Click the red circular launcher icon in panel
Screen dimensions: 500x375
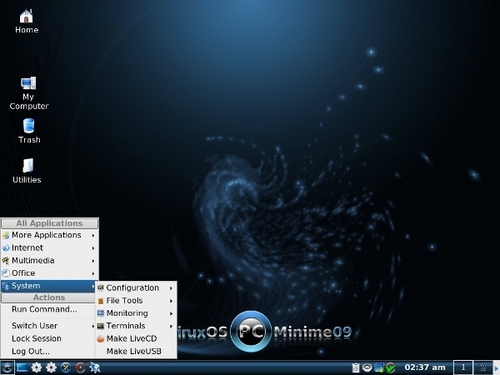(80, 368)
